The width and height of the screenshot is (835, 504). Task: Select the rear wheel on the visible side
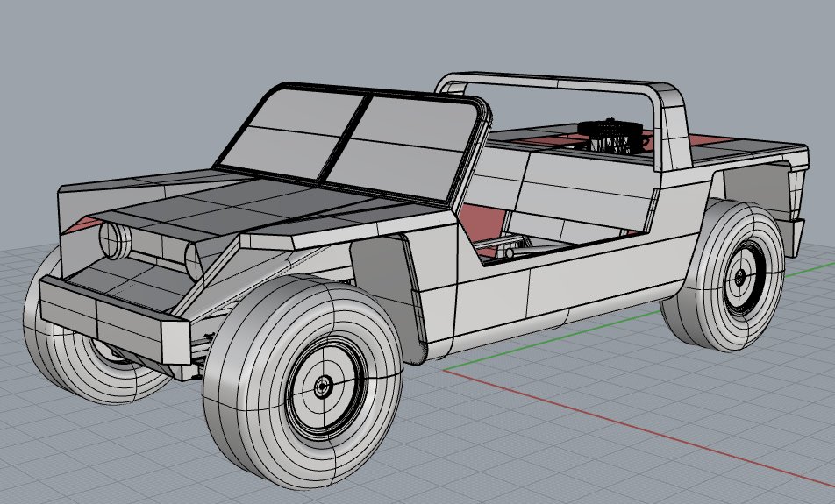pyautogui.click(x=724, y=276)
